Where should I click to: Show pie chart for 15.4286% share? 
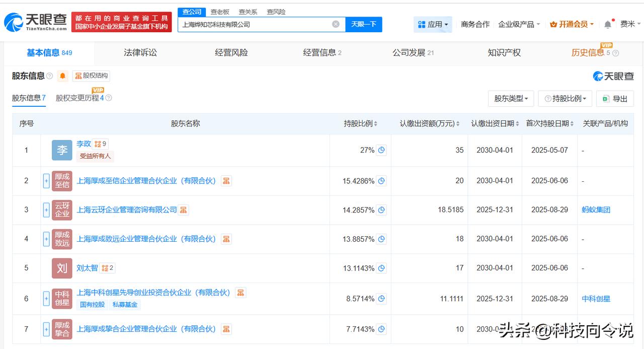(x=381, y=181)
